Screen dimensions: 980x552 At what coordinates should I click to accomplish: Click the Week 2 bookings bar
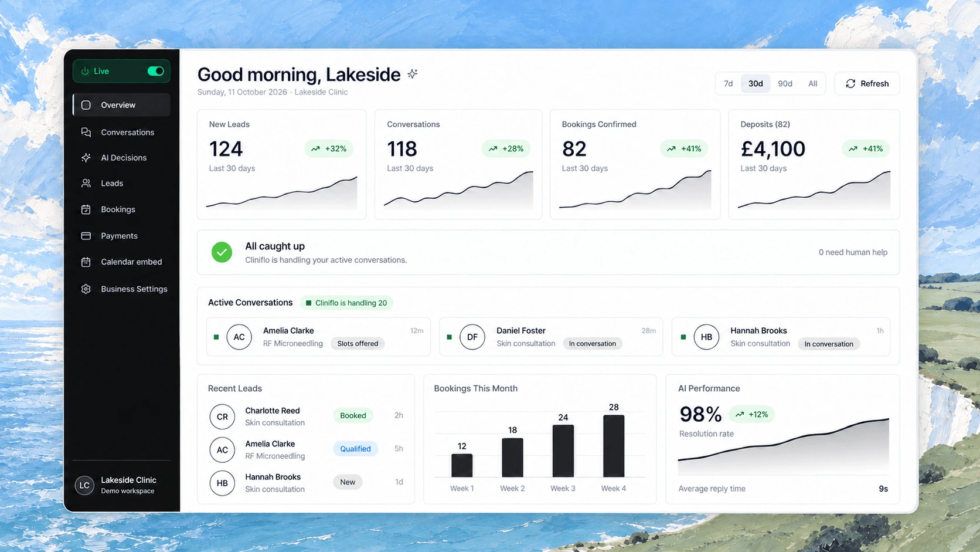click(x=512, y=458)
